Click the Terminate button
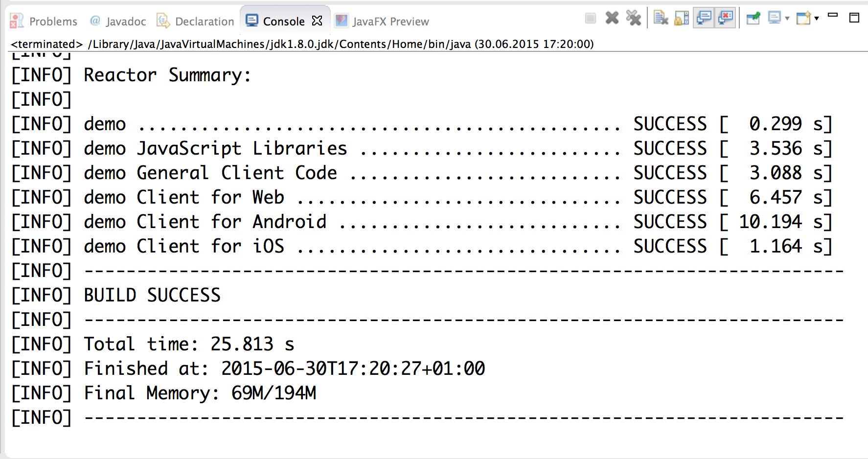Image resolution: width=868 pixels, height=459 pixels. [591, 19]
